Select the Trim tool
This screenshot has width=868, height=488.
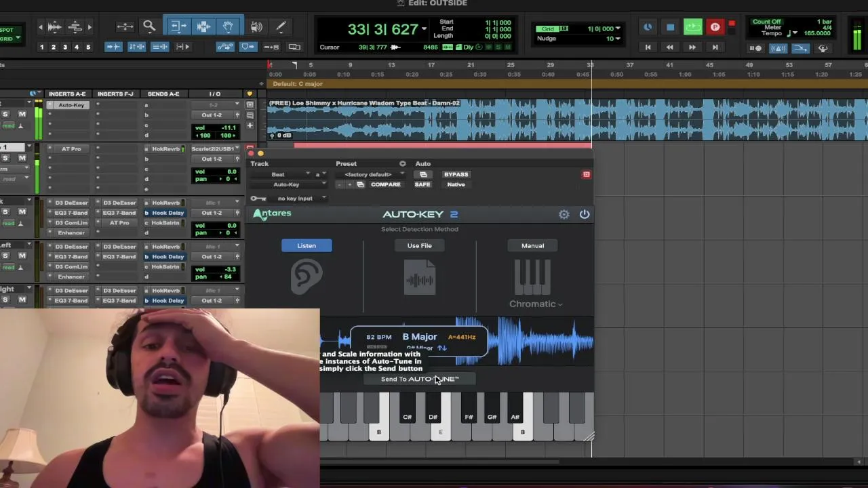click(x=178, y=27)
